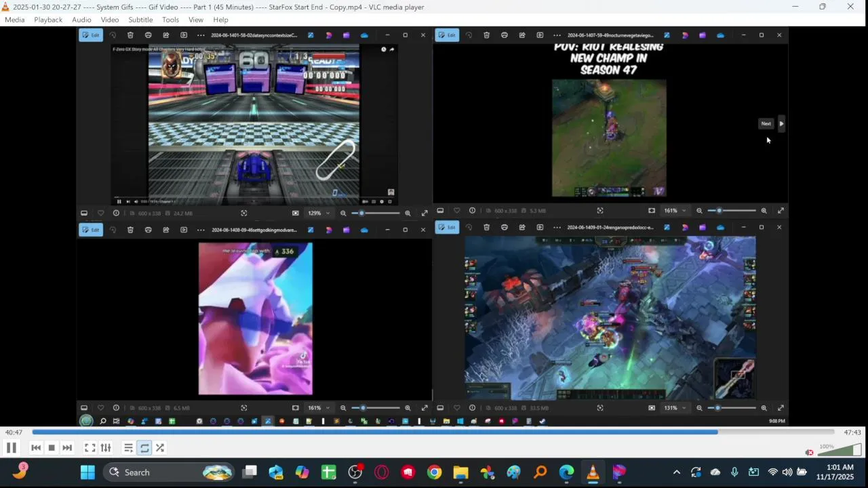Open the Audio menu
Image resolution: width=868 pixels, height=488 pixels.
[81, 20]
